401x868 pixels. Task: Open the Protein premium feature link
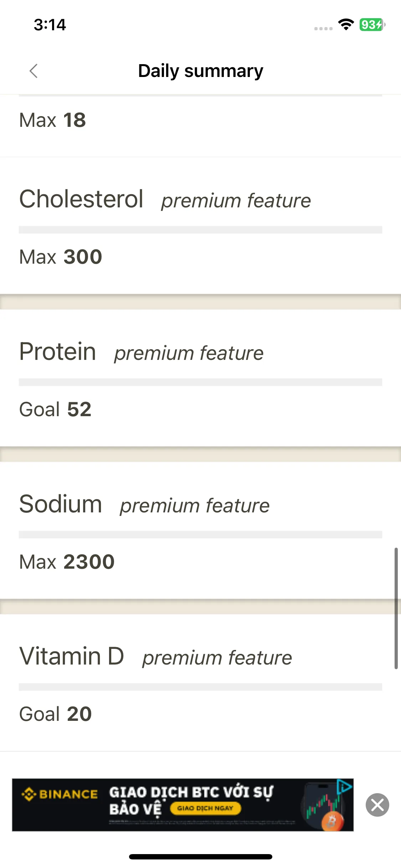click(189, 353)
